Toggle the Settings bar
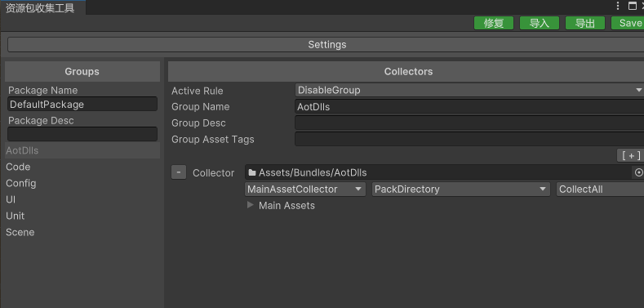 pos(326,44)
